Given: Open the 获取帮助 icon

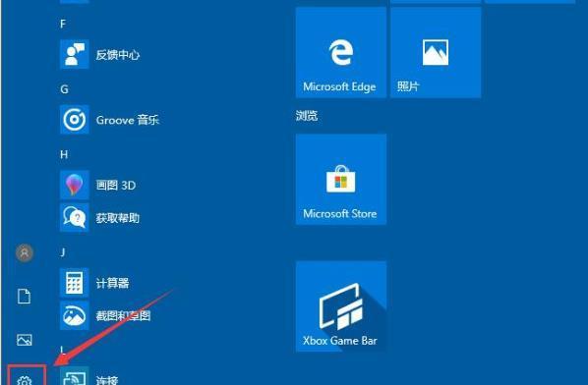Looking at the screenshot, I should tap(75, 217).
